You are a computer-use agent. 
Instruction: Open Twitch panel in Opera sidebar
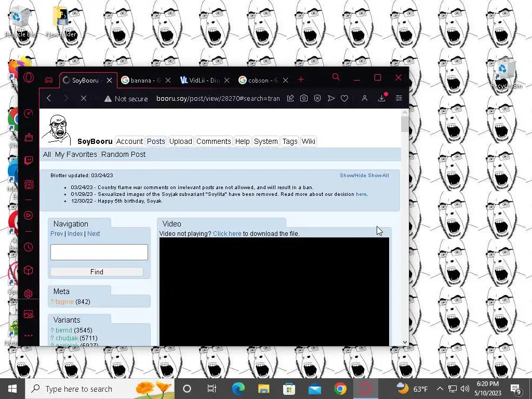point(29,161)
